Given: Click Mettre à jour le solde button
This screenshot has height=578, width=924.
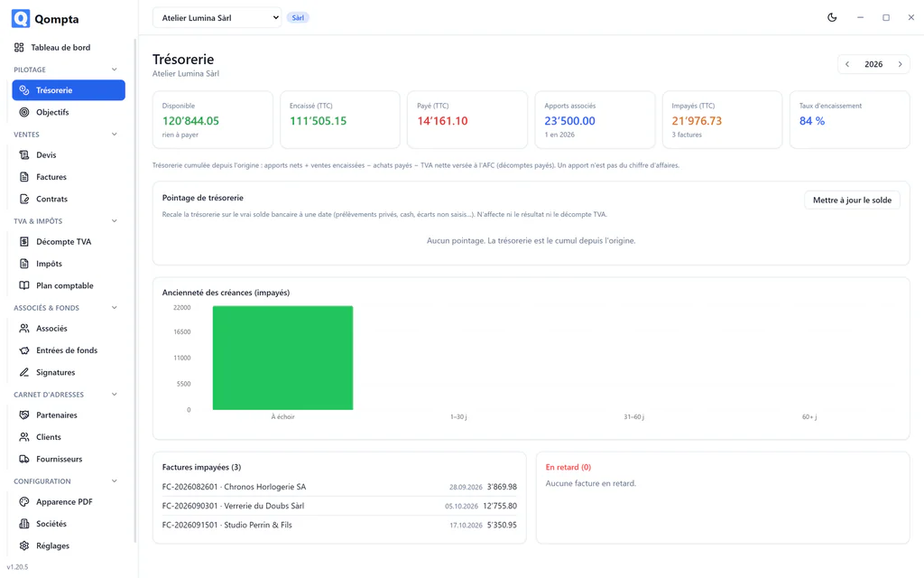Looking at the screenshot, I should point(852,200).
